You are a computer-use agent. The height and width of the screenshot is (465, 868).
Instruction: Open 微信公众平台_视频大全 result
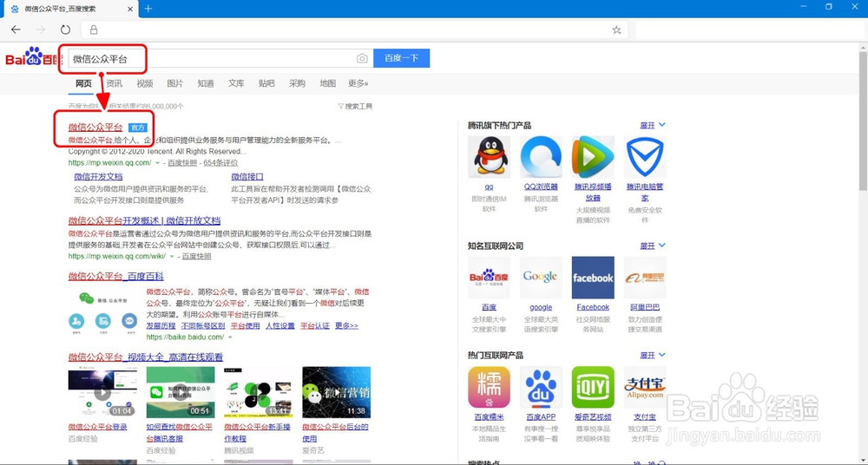pos(145,357)
